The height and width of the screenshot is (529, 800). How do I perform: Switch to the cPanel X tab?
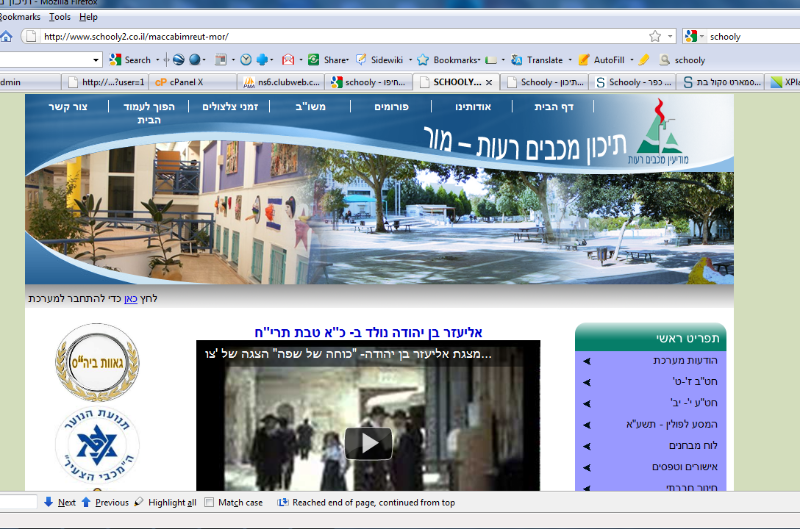click(194, 82)
